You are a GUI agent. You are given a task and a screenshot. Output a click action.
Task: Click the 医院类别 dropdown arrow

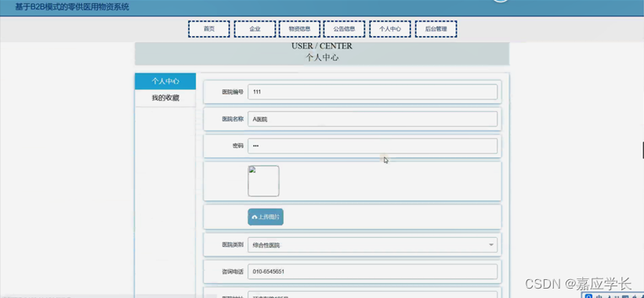490,245
